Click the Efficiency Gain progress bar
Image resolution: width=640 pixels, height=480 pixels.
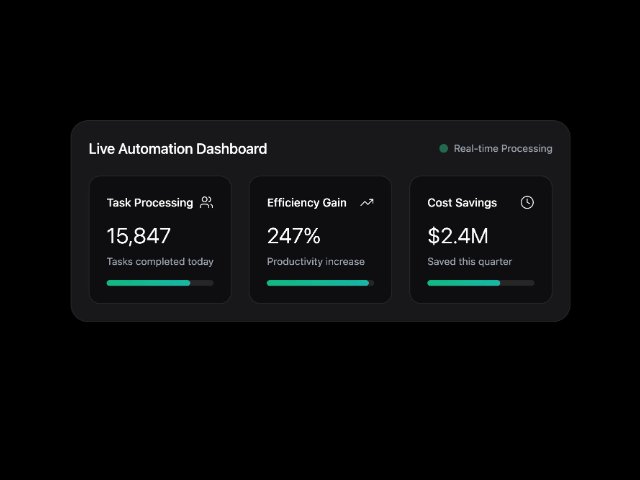pos(318,283)
